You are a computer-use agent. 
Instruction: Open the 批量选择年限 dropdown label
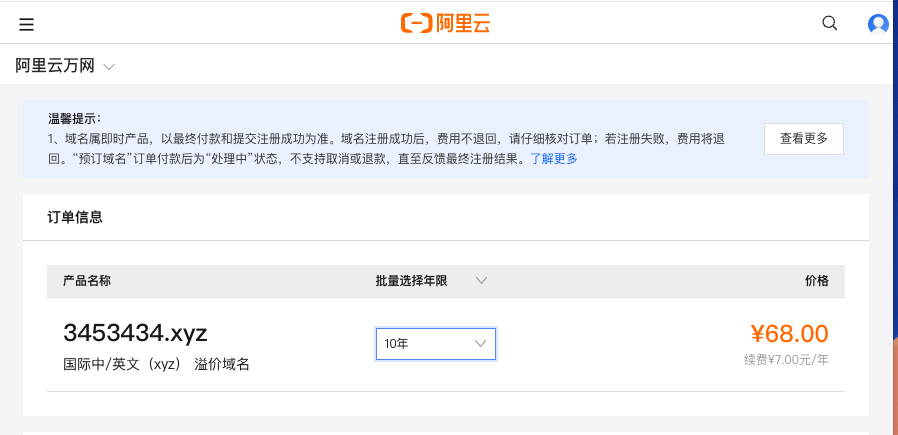411,280
